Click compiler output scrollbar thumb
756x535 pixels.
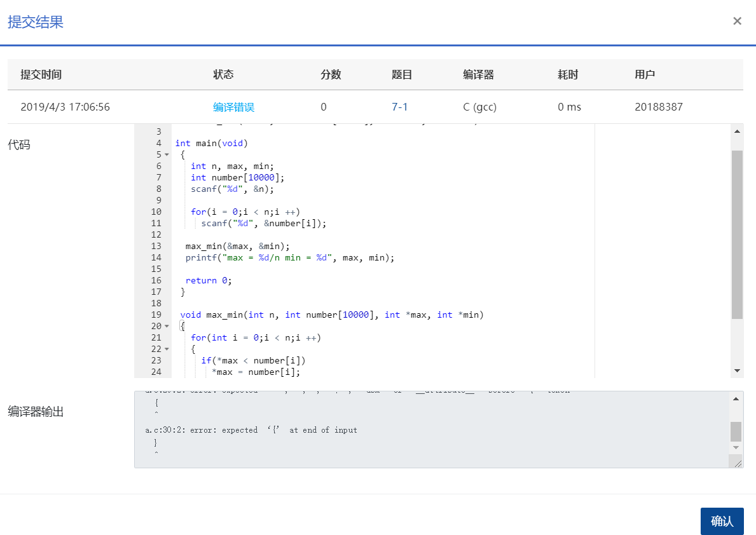(736, 432)
